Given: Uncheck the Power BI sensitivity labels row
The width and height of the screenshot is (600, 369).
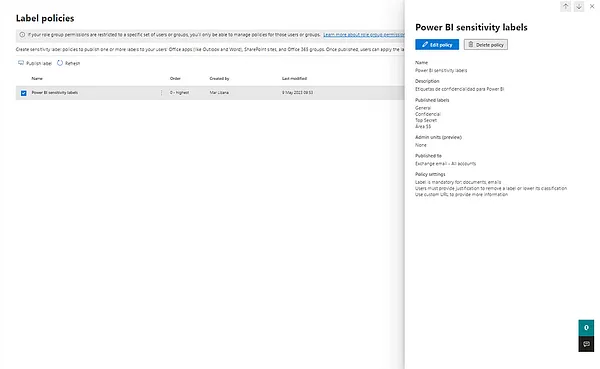Looking at the screenshot, I should [24, 93].
